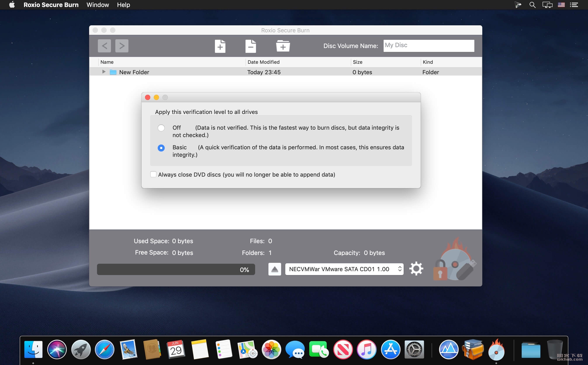Close the verification settings dialog
Viewport: 588px width, 365px height.
click(147, 97)
